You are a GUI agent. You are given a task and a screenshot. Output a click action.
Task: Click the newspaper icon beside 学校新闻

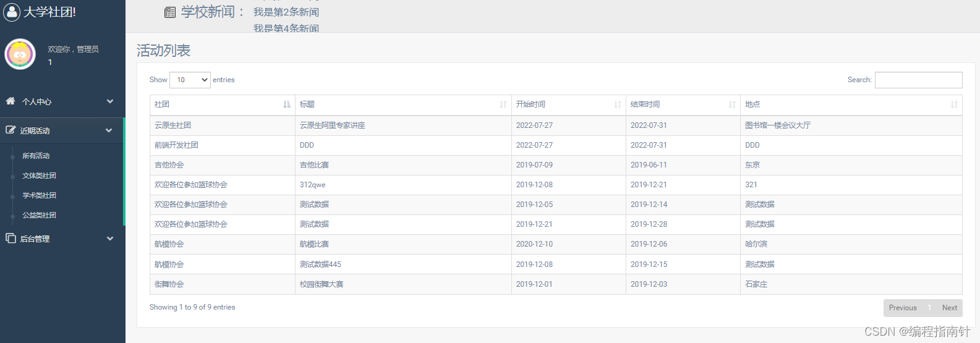click(170, 12)
